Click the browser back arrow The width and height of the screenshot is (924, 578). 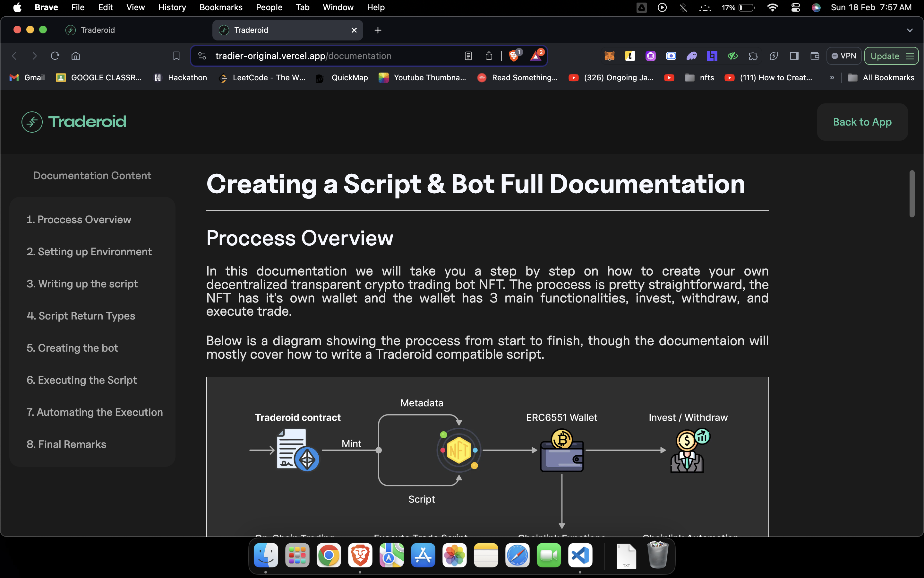coord(14,56)
